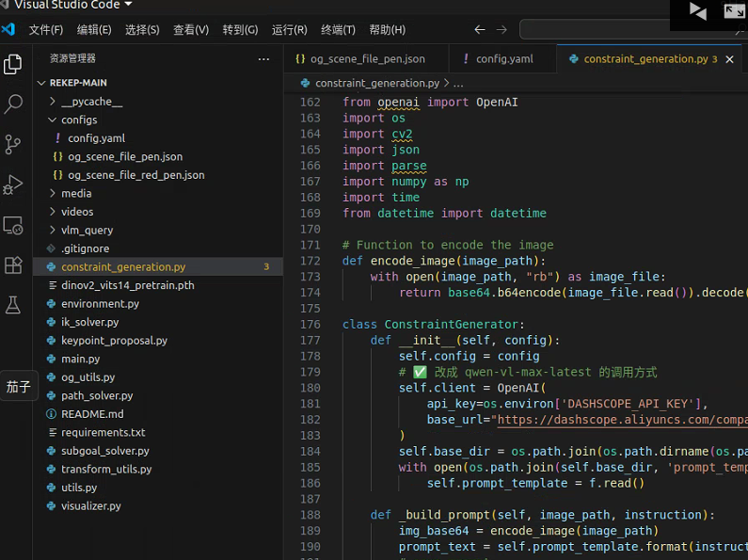
Task: Open config.yaml in the explorer tree
Action: [158, 138]
